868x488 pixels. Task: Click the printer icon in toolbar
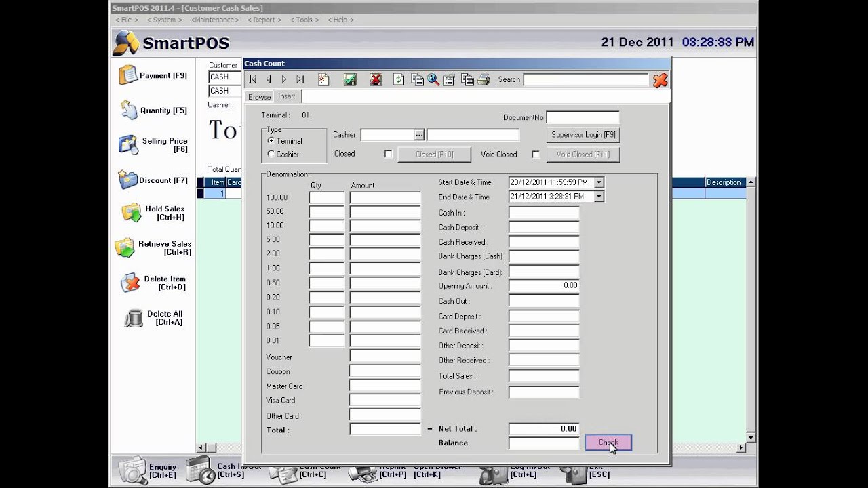click(484, 79)
